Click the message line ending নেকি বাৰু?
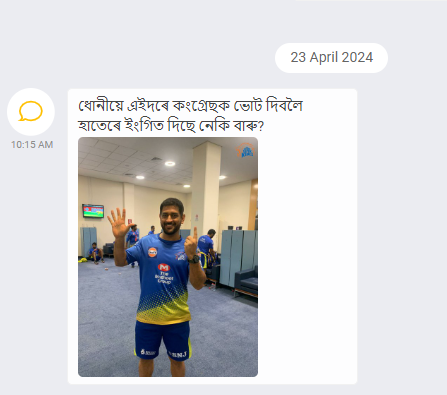Image resolution: width=447 pixels, height=395 pixels. [171, 126]
